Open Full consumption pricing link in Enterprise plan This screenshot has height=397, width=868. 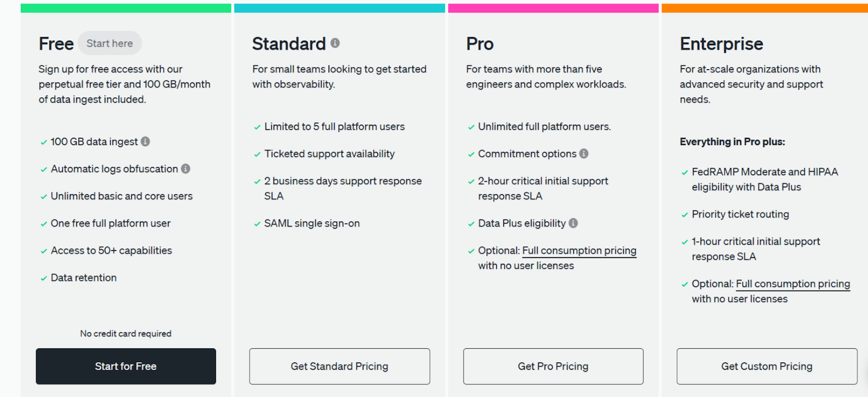793,283
